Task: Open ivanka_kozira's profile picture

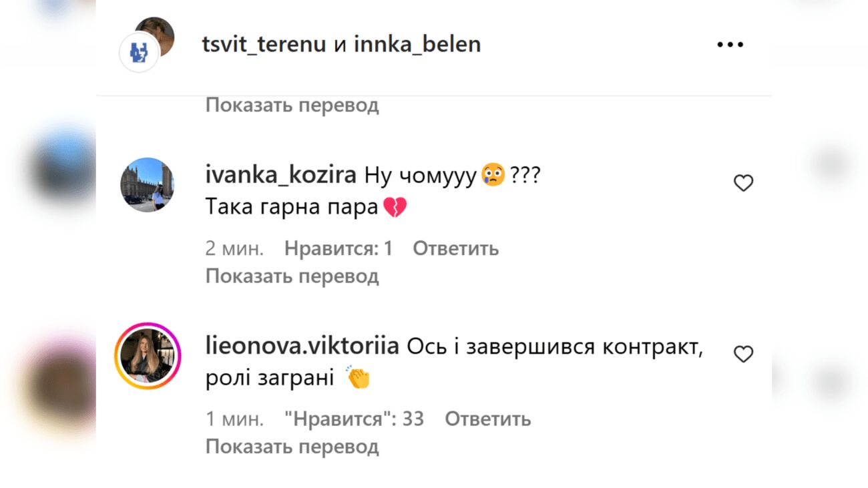Action: coord(147,185)
